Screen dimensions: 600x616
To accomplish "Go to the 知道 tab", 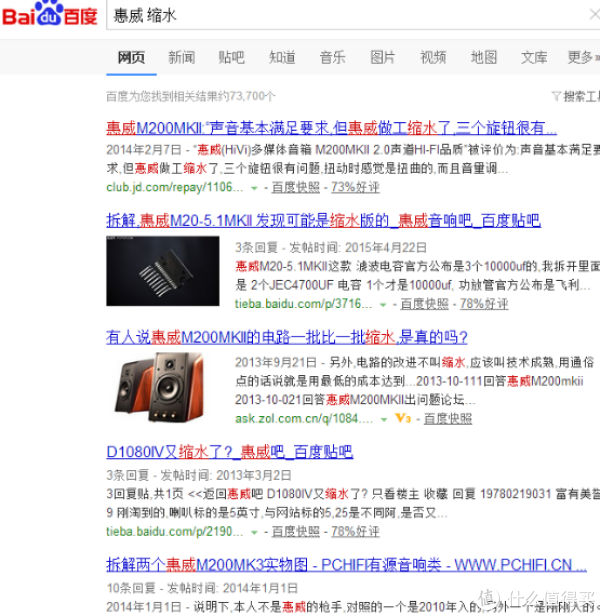I will tap(282, 58).
